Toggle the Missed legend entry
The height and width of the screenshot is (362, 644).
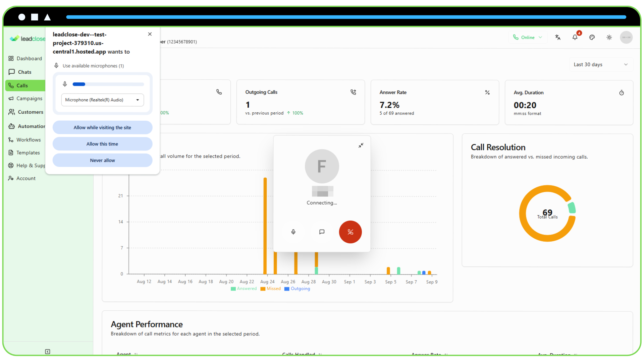pos(270,289)
